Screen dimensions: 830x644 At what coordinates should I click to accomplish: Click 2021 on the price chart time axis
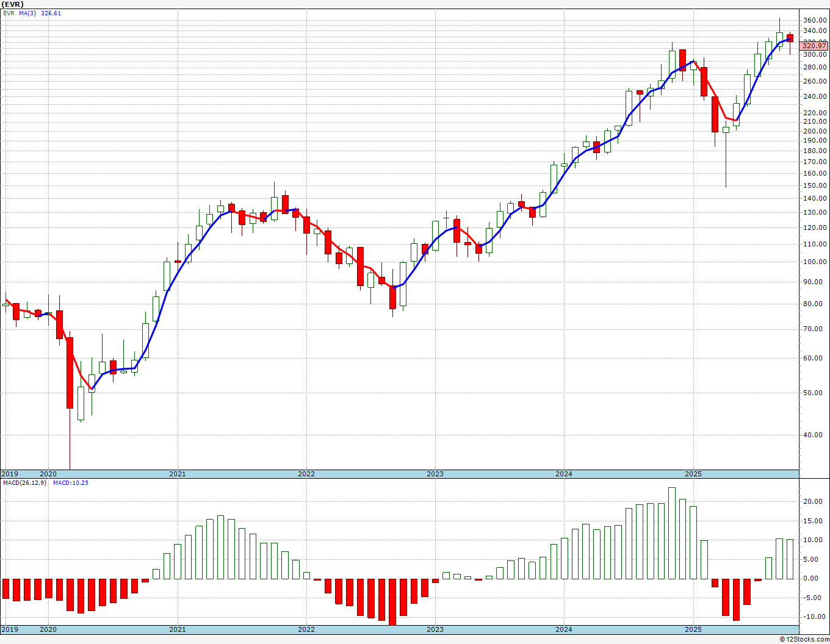click(x=178, y=474)
